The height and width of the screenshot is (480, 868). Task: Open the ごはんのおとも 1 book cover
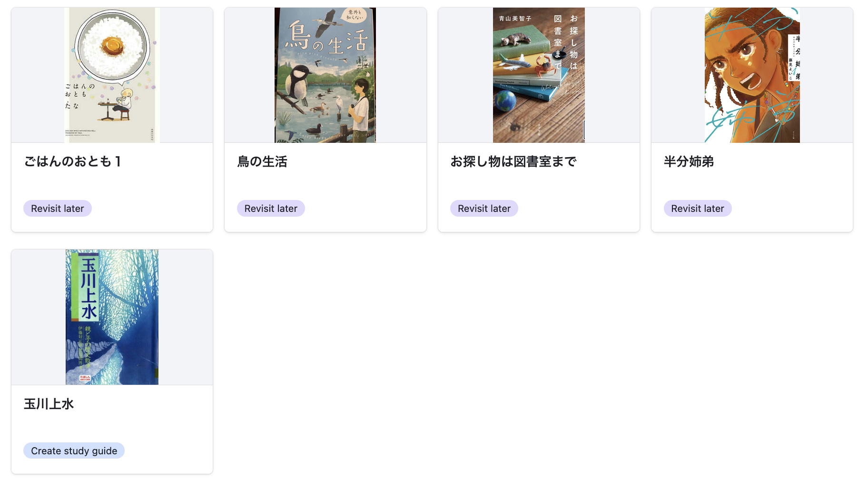pos(112,75)
